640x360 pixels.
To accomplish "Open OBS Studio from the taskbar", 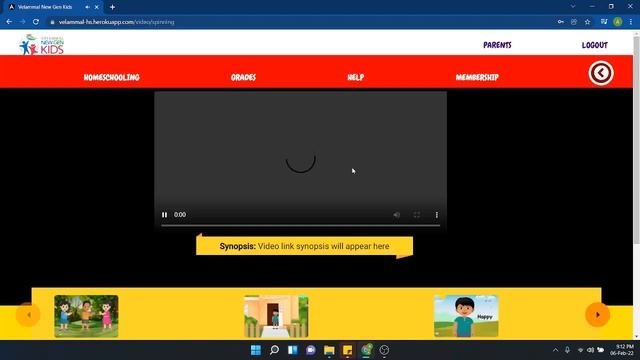I will pos(384,350).
